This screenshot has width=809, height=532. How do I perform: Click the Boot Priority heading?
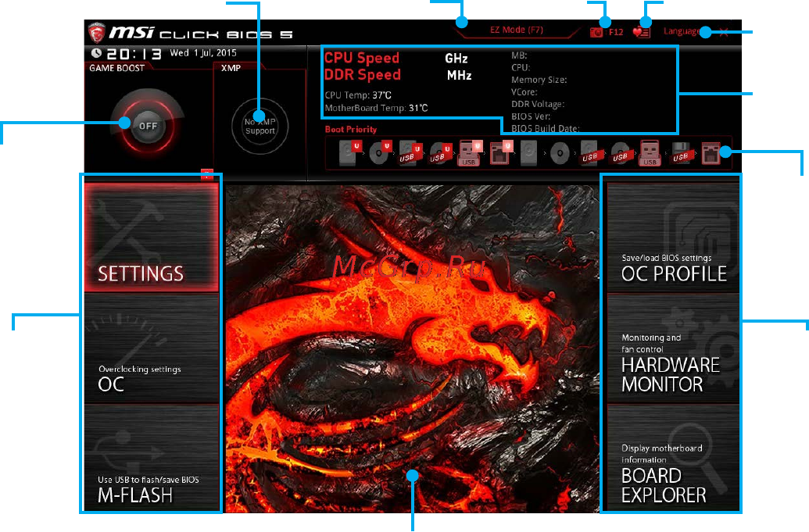coord(350,130)
